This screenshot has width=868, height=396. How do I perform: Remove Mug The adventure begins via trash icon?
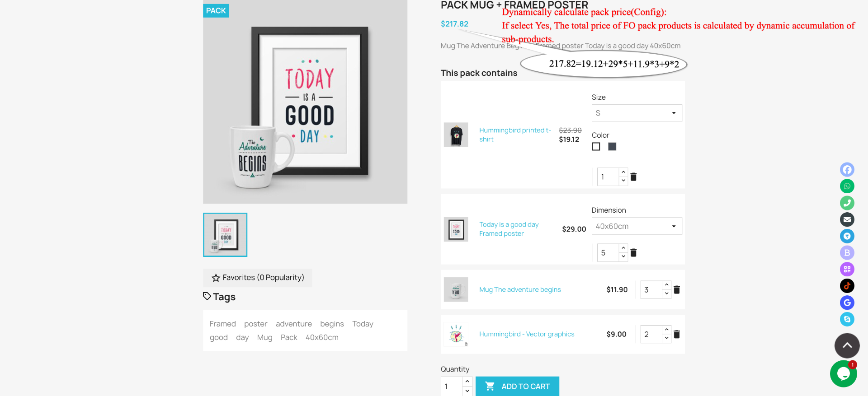tap(677, 290)
